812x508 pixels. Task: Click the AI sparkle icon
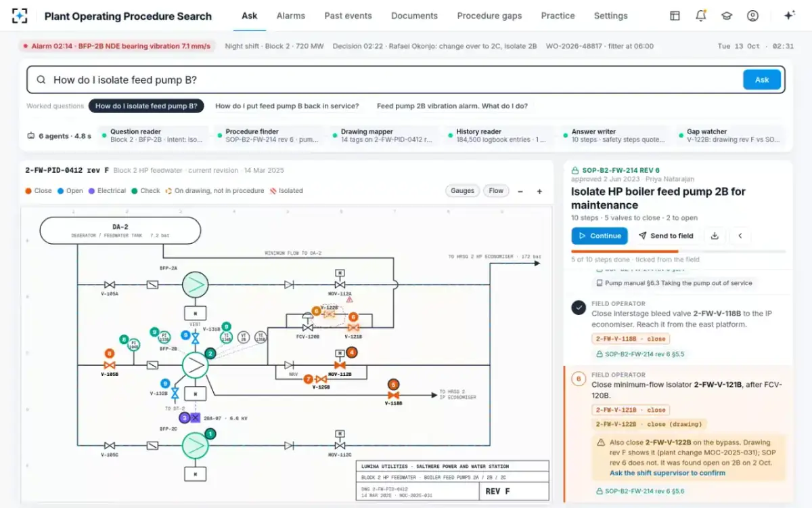[x=788, y=16]
